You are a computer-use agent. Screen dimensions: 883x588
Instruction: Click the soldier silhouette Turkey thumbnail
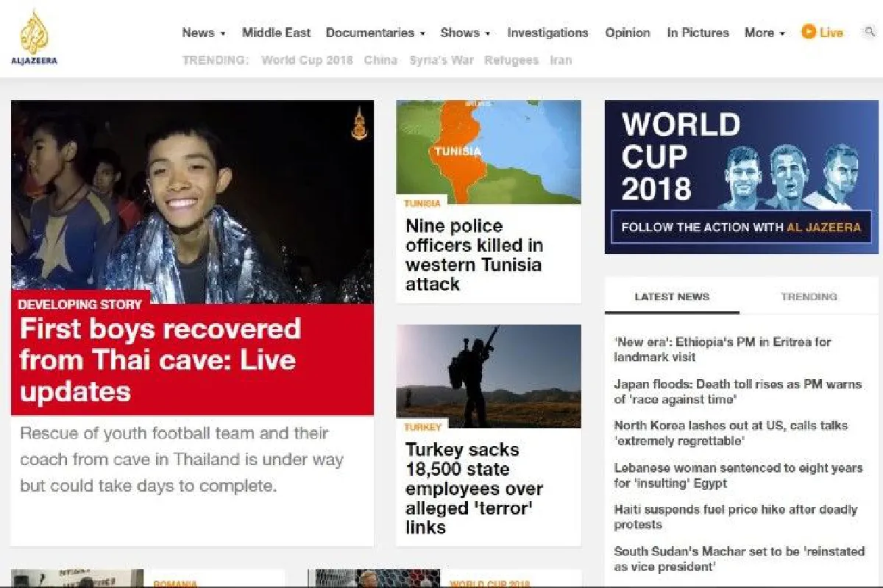[x=489, y=375]
